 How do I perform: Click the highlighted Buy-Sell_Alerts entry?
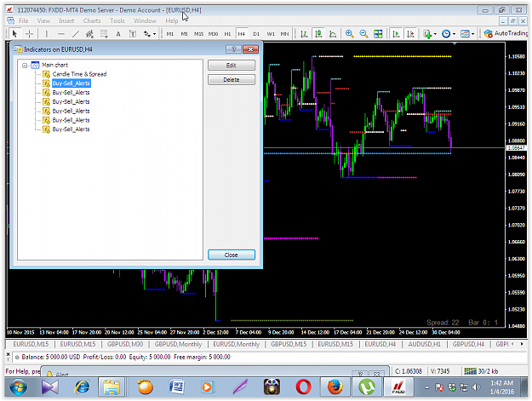coord(72,83)
